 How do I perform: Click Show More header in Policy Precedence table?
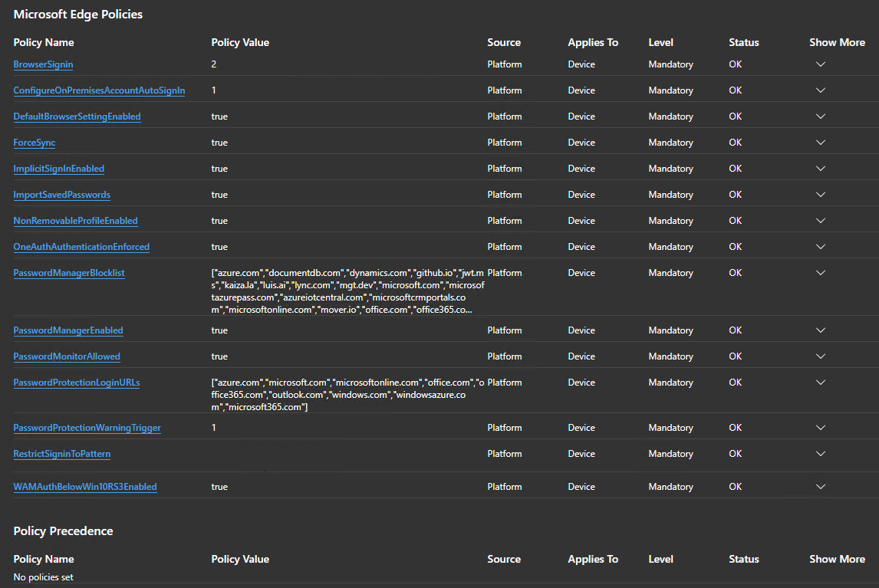pos(837,560)
